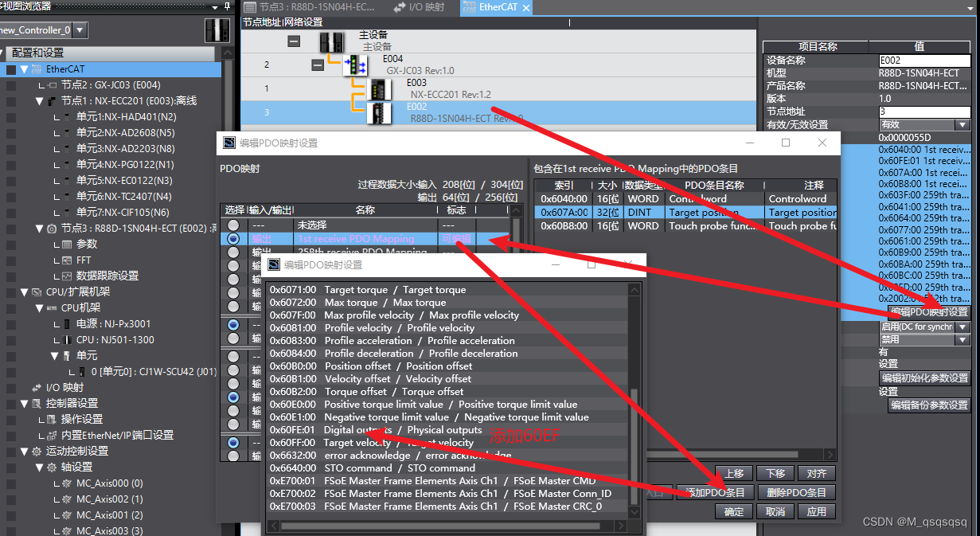The height and width of the screenshot is (536, 980).
Task: Open I/O 映射 in the project tree
Action: pos(64,387)
